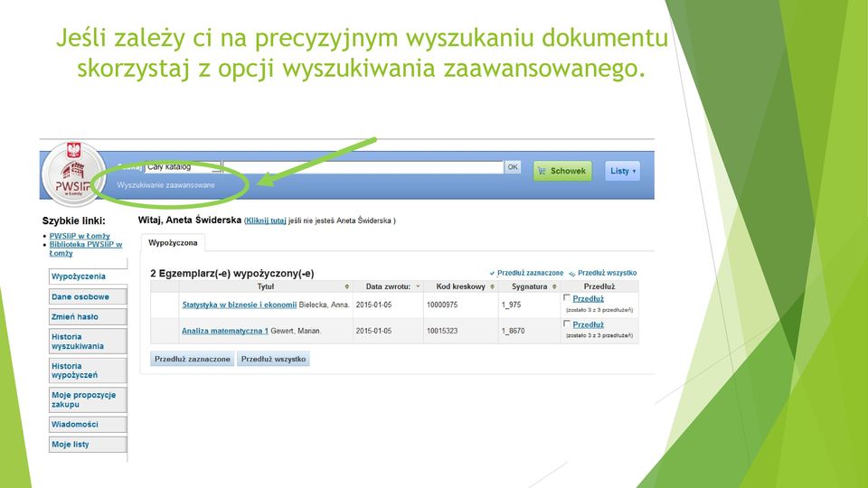
Task: Expand the Listy dropdown menu
Action: (622, 171)
